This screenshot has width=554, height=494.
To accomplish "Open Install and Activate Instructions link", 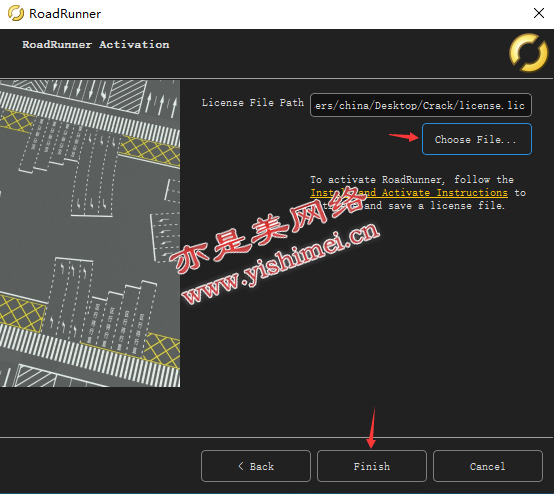I will [409, 193].
